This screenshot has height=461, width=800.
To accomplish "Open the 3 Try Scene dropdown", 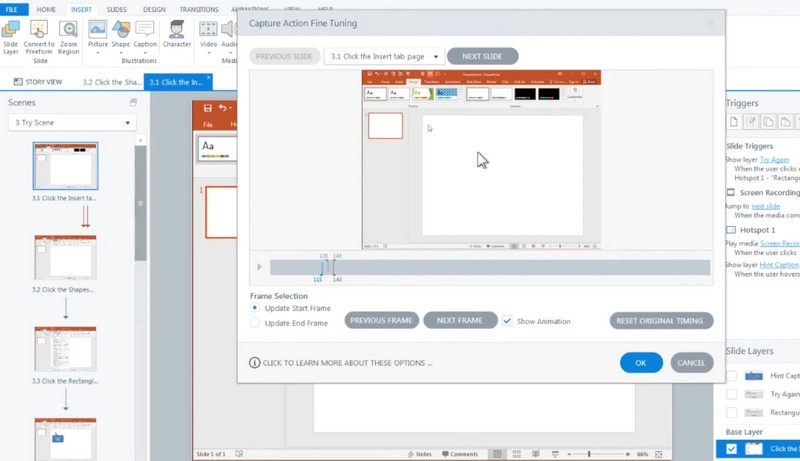I will [x=72, y=122].
